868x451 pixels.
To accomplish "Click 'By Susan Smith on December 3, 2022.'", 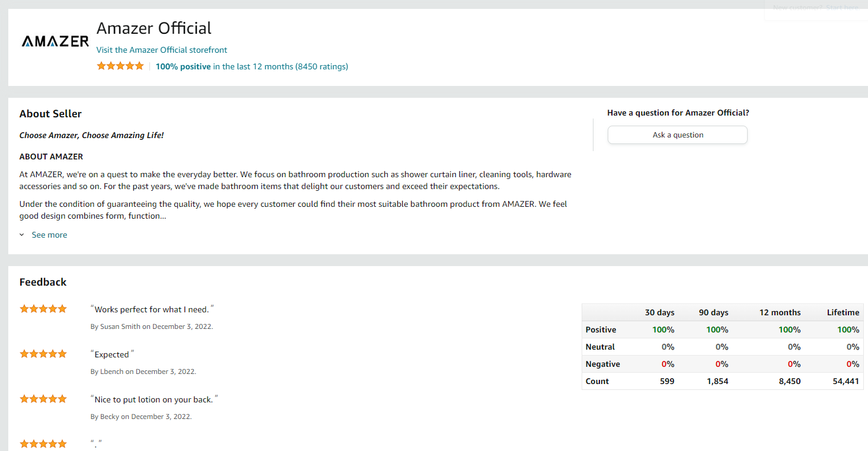I will pyautogui.click(x=152, y=327).
